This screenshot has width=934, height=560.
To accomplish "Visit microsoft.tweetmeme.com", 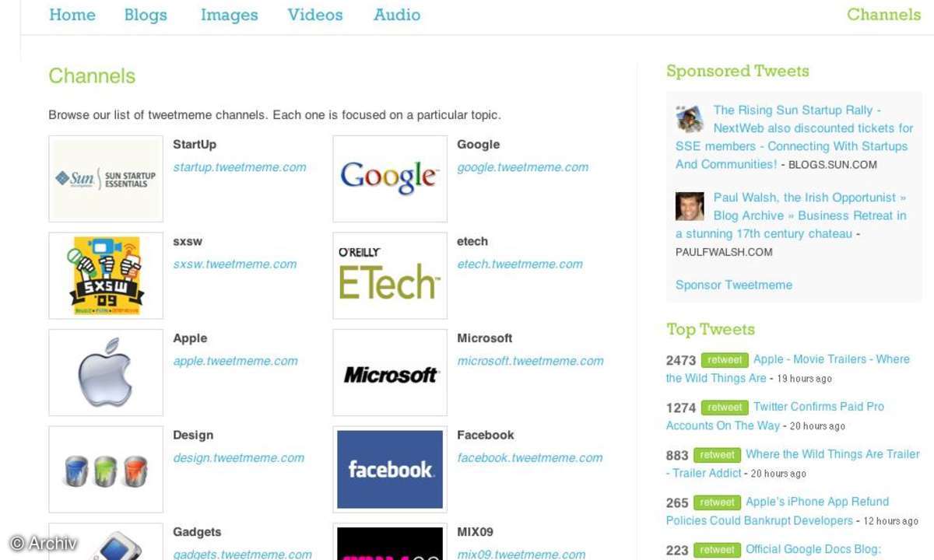I will click(530, 361).
